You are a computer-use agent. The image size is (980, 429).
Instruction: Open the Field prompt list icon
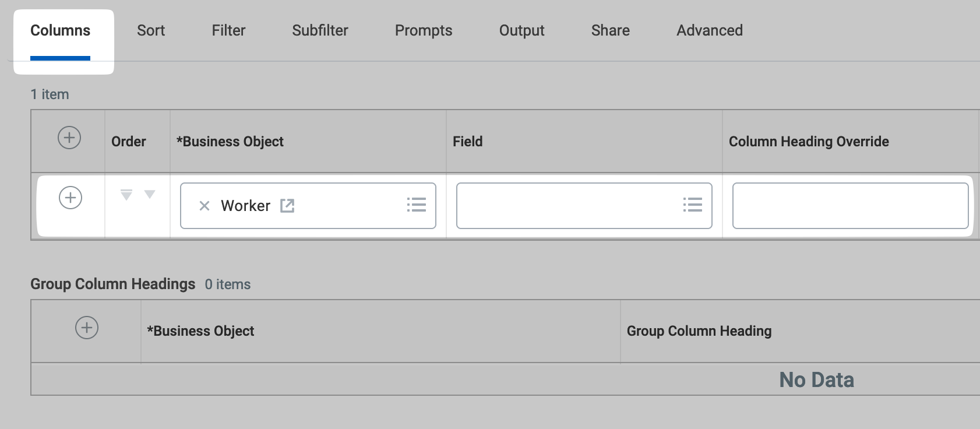693,205
